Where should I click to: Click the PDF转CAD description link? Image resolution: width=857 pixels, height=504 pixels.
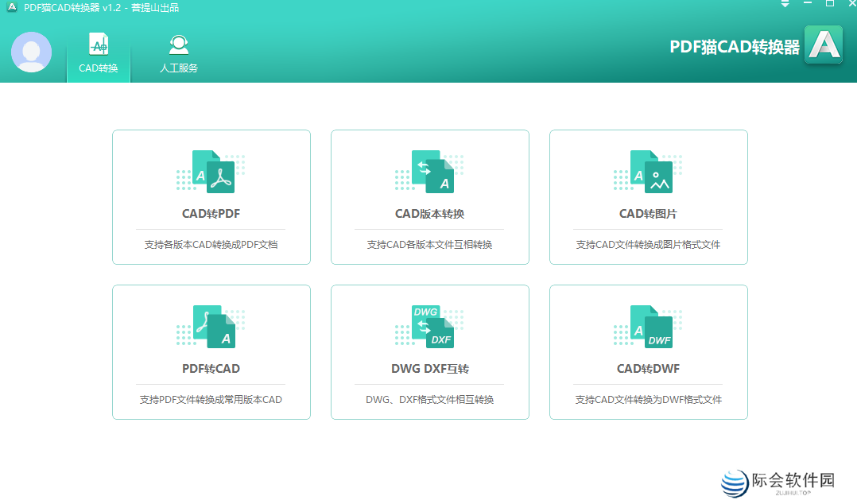tap(211, 399)
